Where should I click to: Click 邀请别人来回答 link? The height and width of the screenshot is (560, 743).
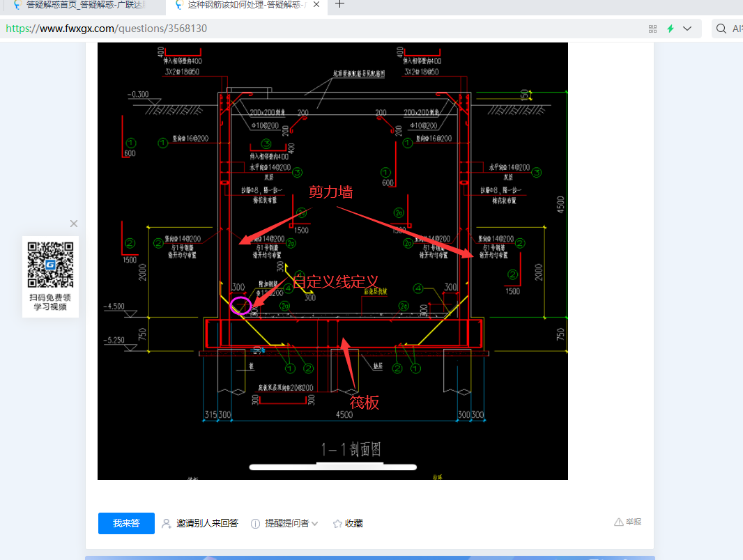207,523
